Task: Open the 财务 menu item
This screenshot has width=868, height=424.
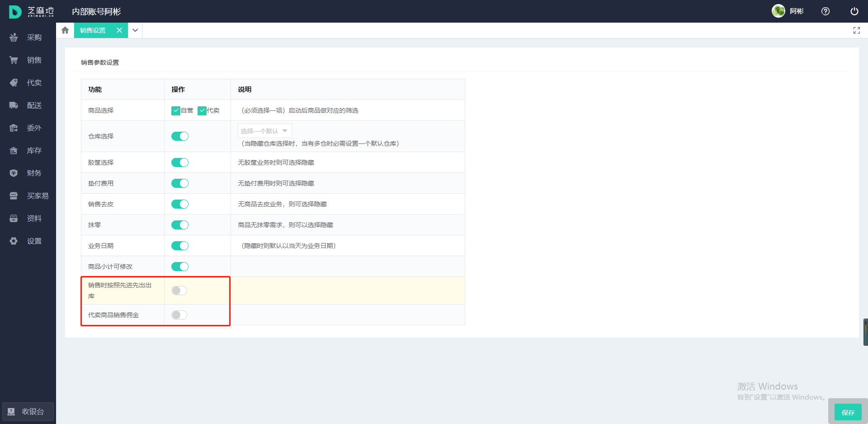Action: (x=28, y=173)
